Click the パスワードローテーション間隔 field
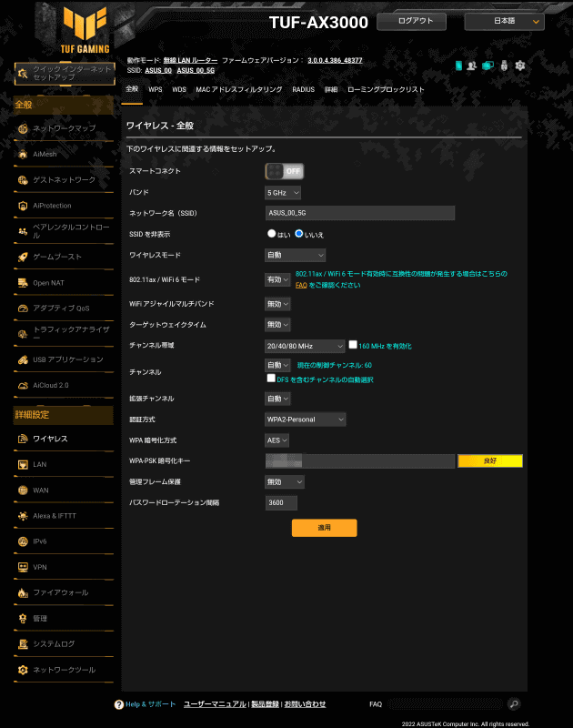Viewport: 573px width, 728px height. click(x=281, y=503)
